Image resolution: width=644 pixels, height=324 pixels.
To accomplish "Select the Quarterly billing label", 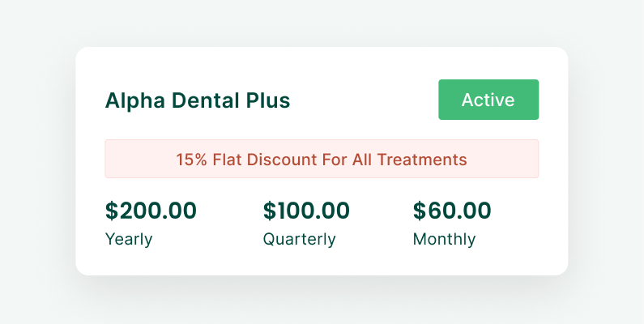I will (x=299, y=240).
